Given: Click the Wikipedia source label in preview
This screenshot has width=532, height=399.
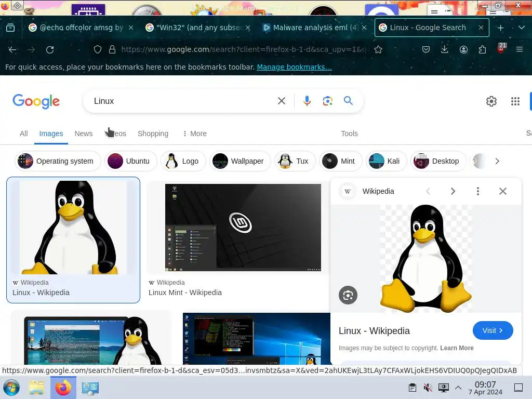Looking at the screenshot, I should (x=378, y=191).
